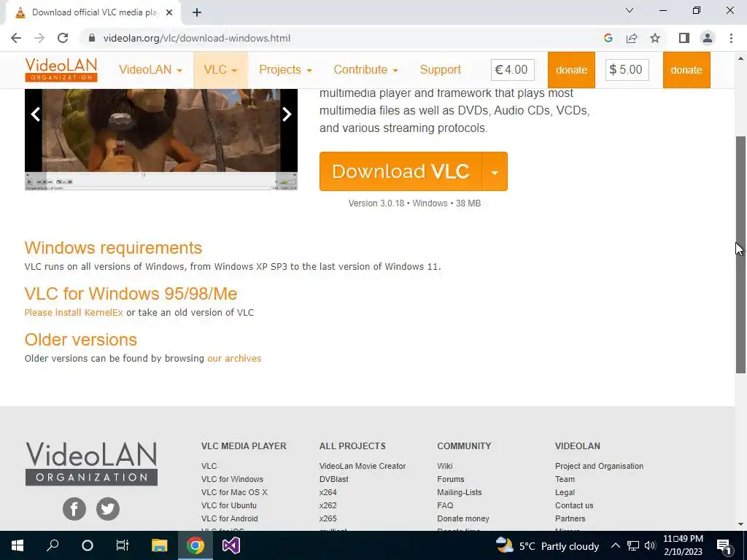Open the Contact us link
Screen dimensions: 747x560
pyautogui.click(x=574, y=505)
